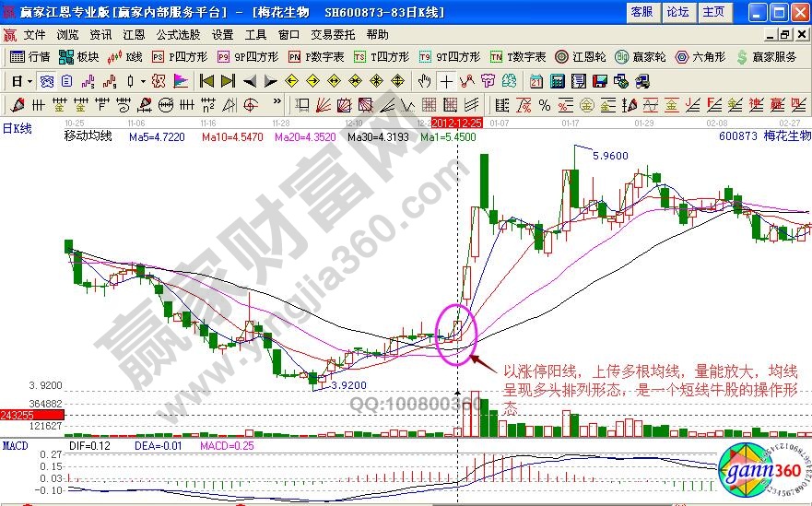This screenshot has width=812, height=506.
Task: Open the 文件 menu
Action: tap(34, 34)
